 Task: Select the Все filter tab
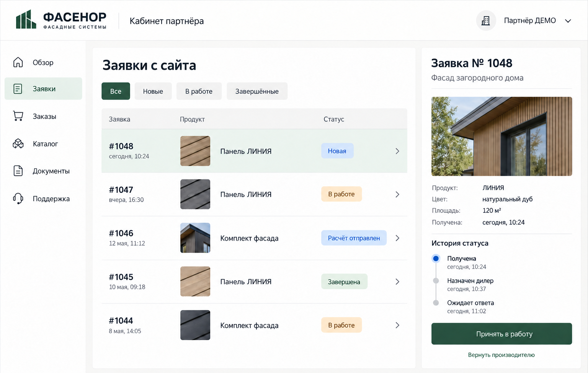(x=116, y=91)
